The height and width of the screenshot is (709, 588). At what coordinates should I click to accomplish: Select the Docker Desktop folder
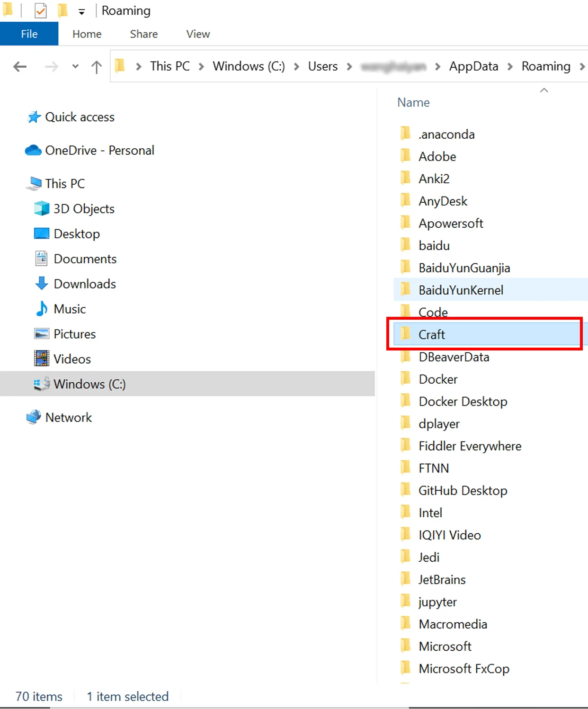463,402
